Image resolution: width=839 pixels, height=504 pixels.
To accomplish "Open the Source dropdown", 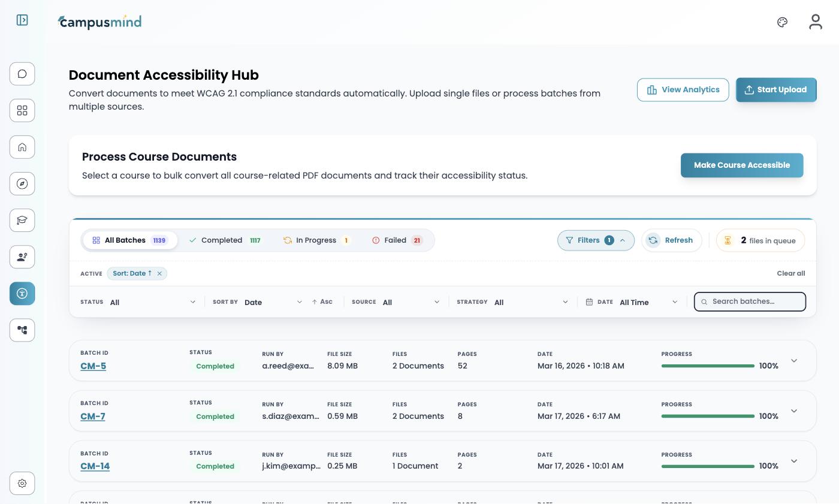I will (x=411, y=302).
